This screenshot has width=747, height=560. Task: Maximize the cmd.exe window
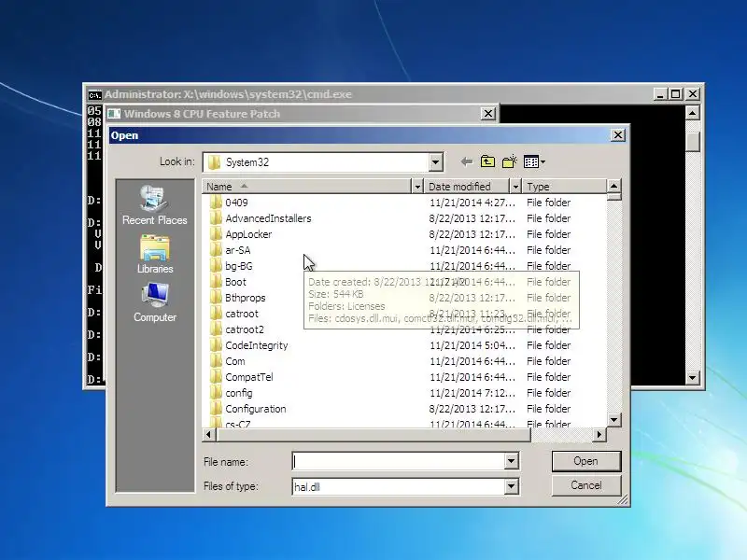click(x=675, y=94)
